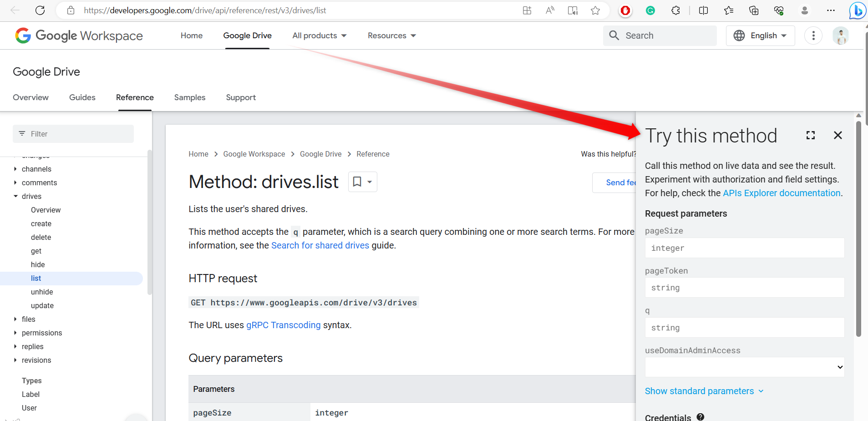Switch to the Overview tab
868x421 pixels.
tap(30, 97)
